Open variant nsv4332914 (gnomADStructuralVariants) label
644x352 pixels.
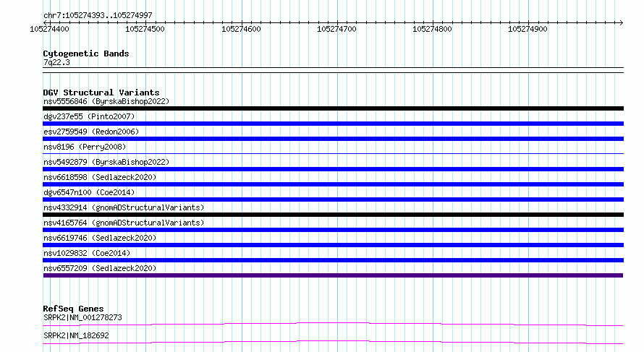(124, 207)
